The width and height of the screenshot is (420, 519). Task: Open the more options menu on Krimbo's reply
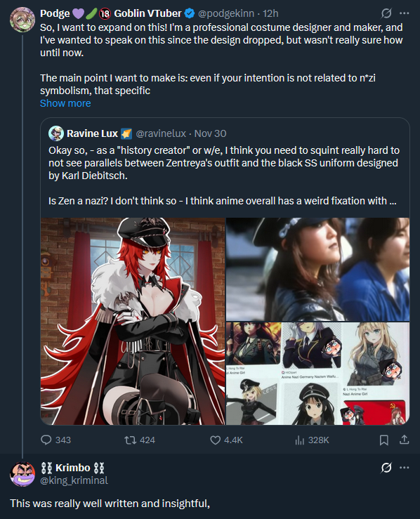405,468
